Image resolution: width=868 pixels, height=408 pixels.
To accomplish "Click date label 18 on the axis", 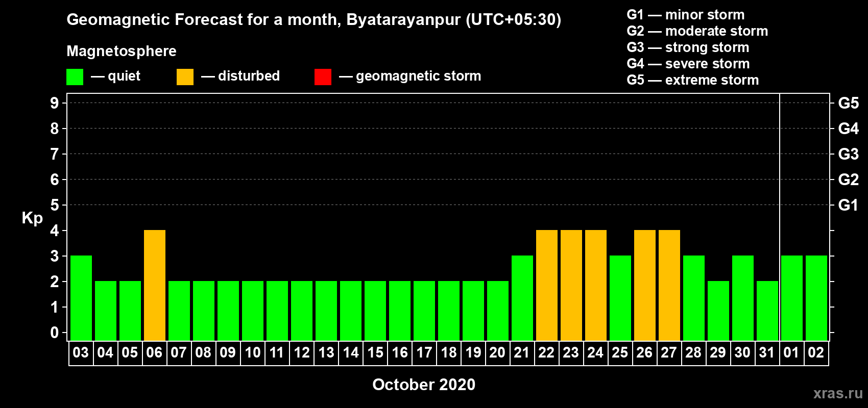I will (448, 352).
